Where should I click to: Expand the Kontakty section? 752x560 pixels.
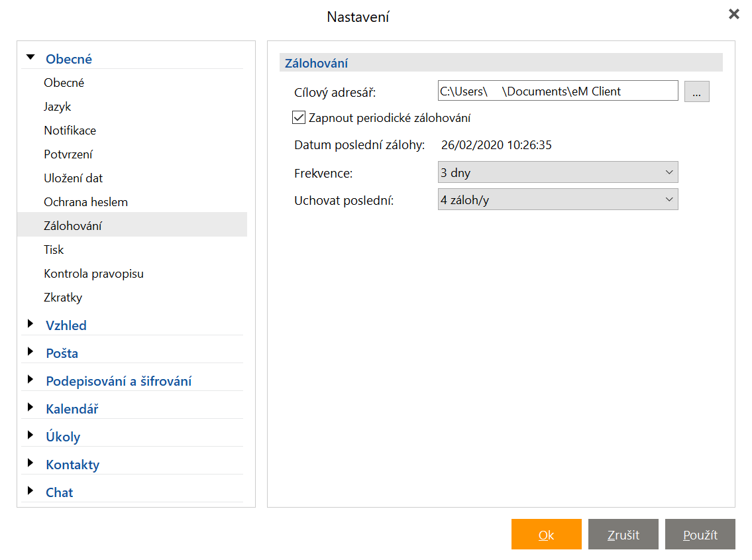point(30,463)
